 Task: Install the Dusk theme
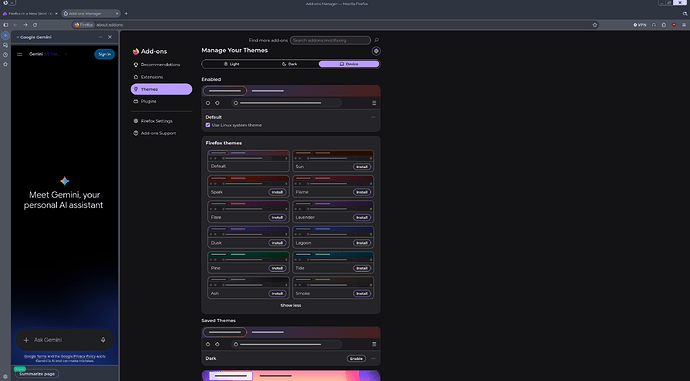(x=277, y=243)
